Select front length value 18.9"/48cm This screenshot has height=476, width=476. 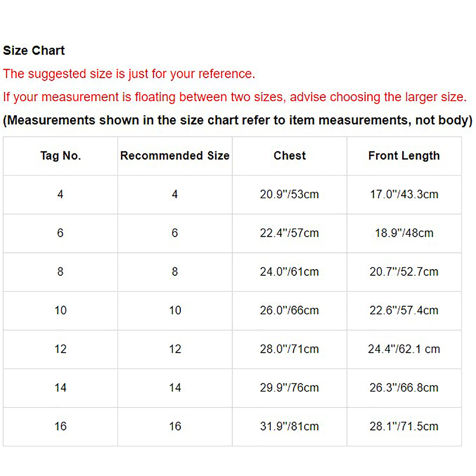pyautogui.click(x=404, y=233)
